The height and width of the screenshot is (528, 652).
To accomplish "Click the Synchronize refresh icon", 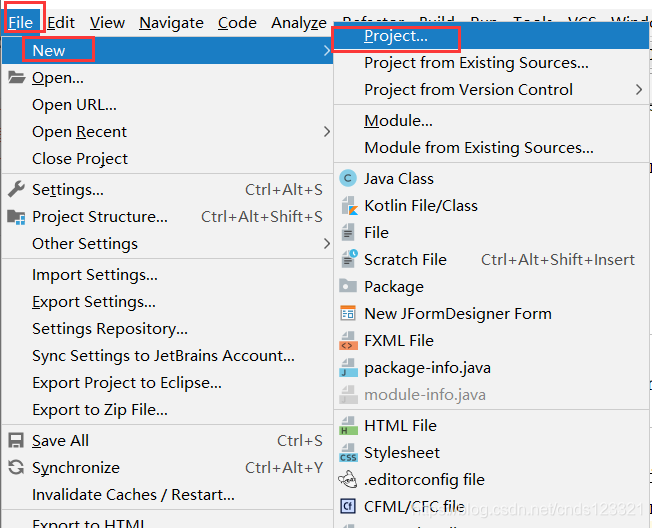I will tap(16, 467).
